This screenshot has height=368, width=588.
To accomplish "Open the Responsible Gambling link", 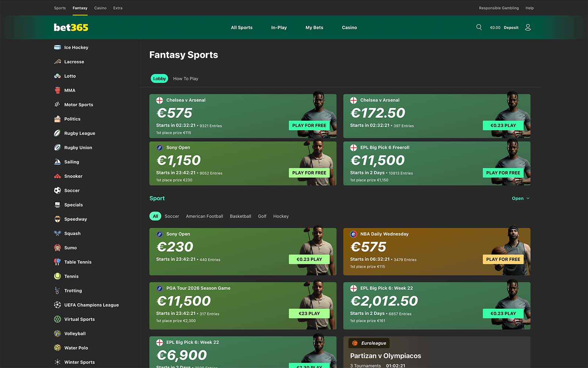I will click(499, 8).
